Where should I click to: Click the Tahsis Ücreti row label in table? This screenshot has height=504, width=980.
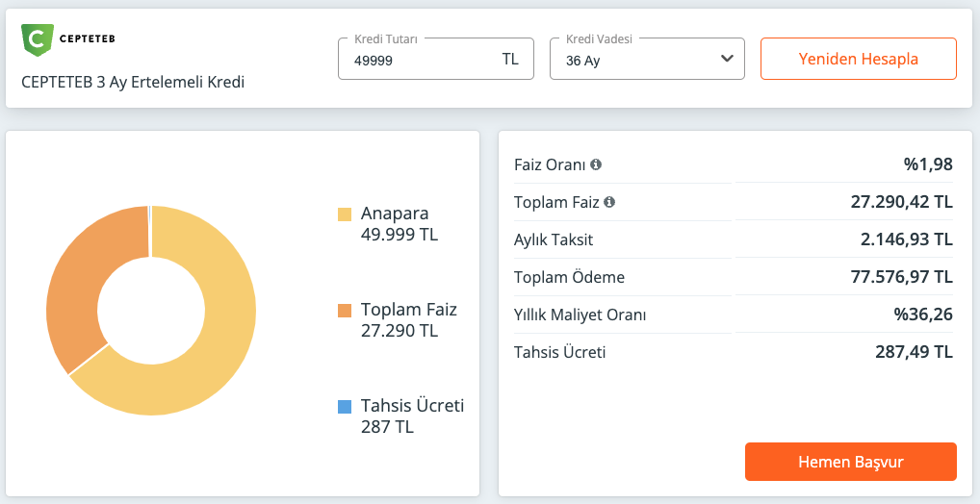point(560,352)
